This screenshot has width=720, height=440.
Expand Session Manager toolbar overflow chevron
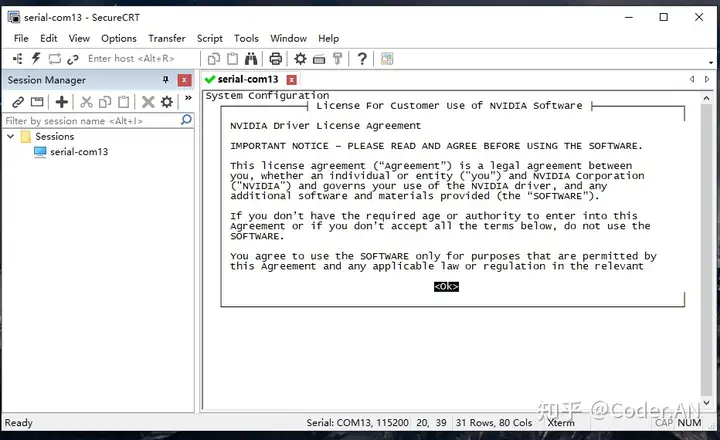tap(188, 98)
